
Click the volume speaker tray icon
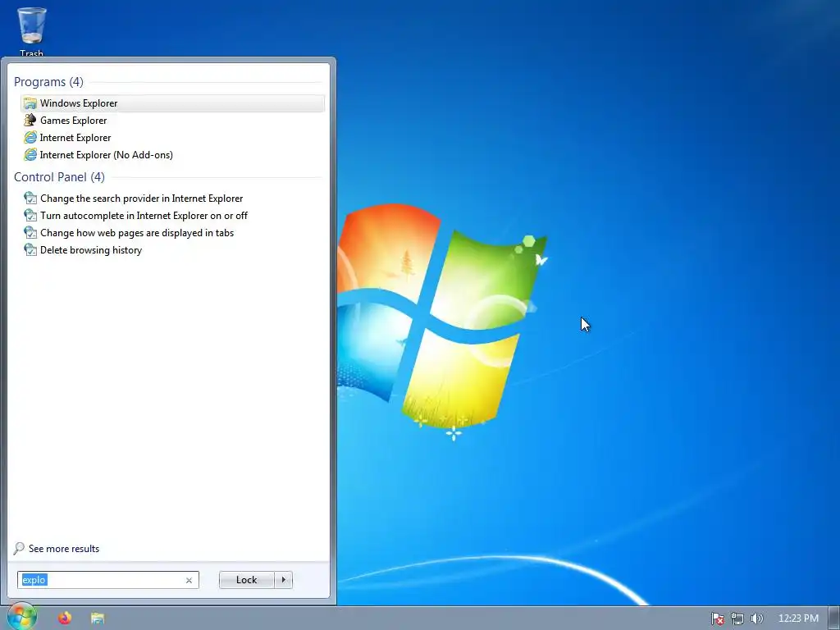(x=756, y=619)
